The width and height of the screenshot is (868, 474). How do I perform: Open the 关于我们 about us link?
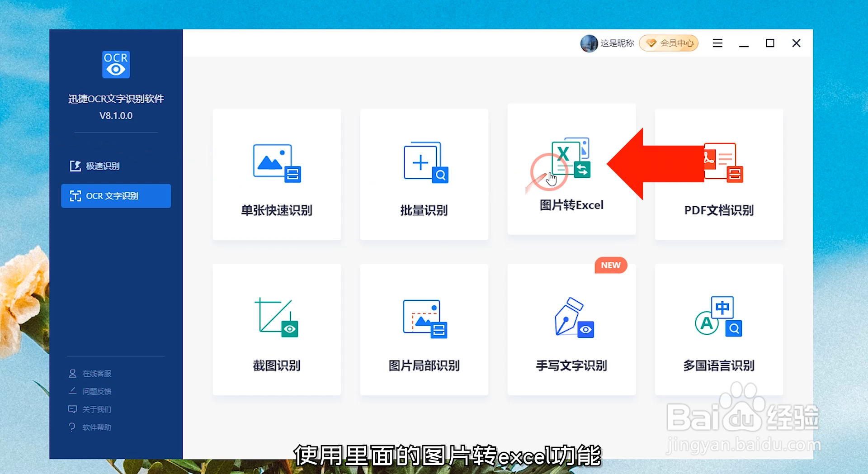97,409
